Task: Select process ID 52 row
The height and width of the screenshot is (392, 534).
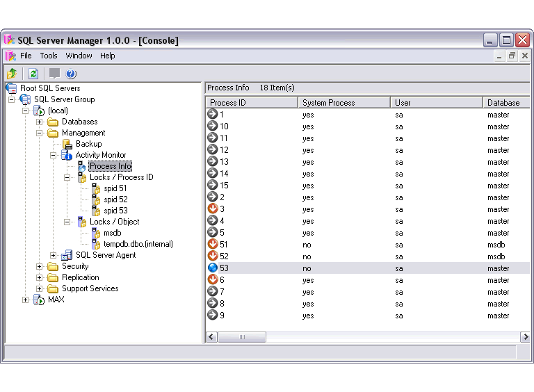Action: point(368,256)
